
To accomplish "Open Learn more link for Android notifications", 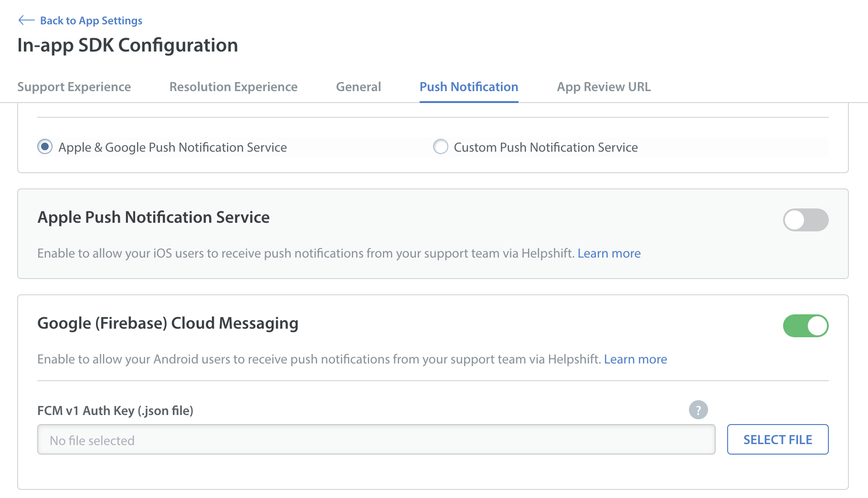I will (635, 359).
